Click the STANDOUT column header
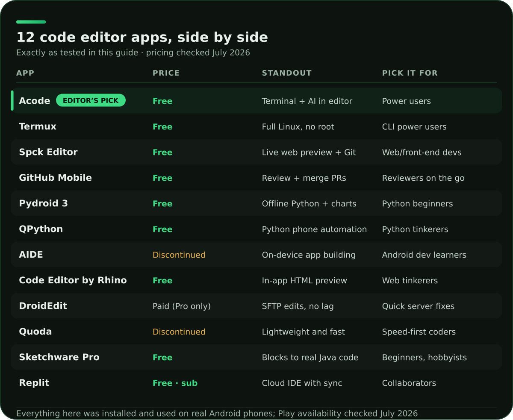The width and height of the screenshot is (513, 420). point(286,73)
